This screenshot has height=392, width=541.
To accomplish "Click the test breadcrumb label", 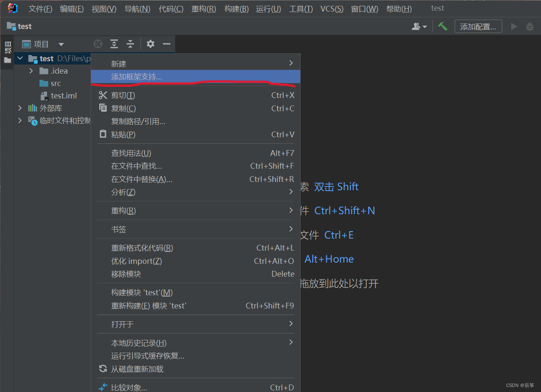I will click(25, 26).
